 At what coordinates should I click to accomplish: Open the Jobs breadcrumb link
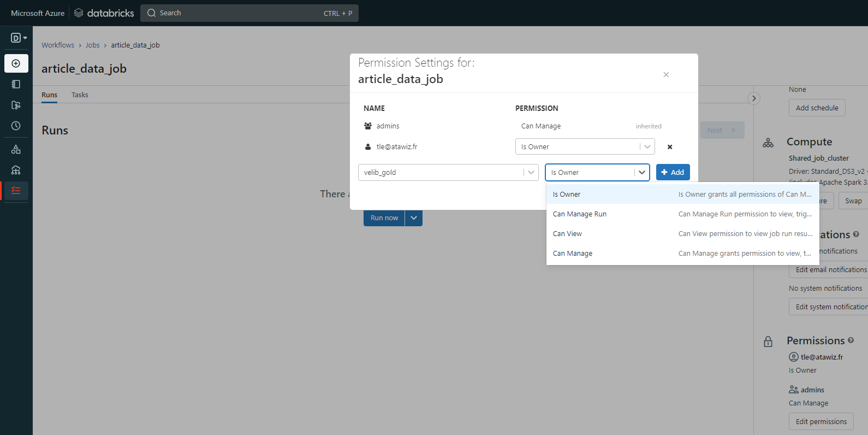[x=92, y=45]
